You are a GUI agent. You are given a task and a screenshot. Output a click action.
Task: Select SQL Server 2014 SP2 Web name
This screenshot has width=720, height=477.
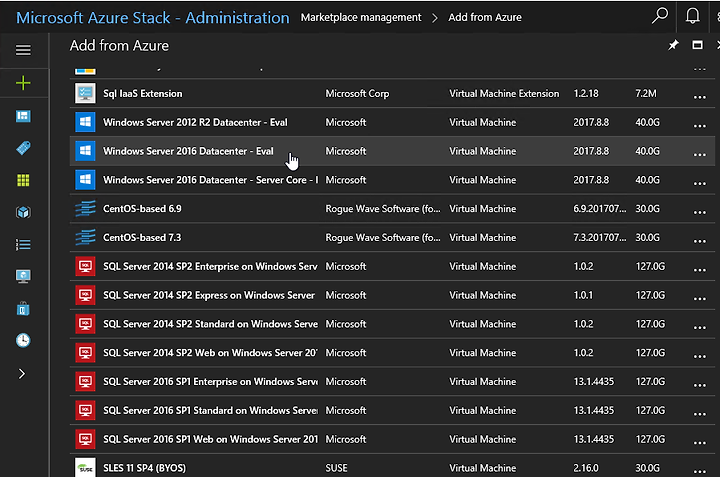pos(210,353)
